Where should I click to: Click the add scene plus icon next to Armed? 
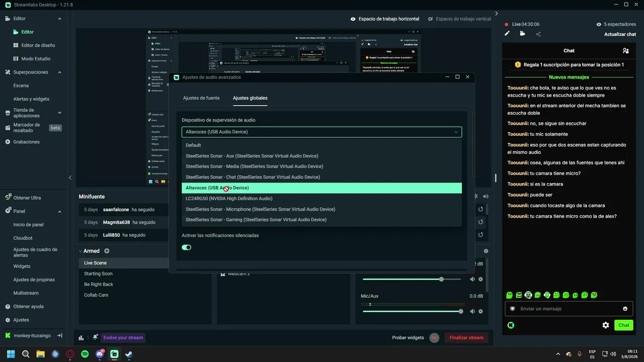(107, 251)
